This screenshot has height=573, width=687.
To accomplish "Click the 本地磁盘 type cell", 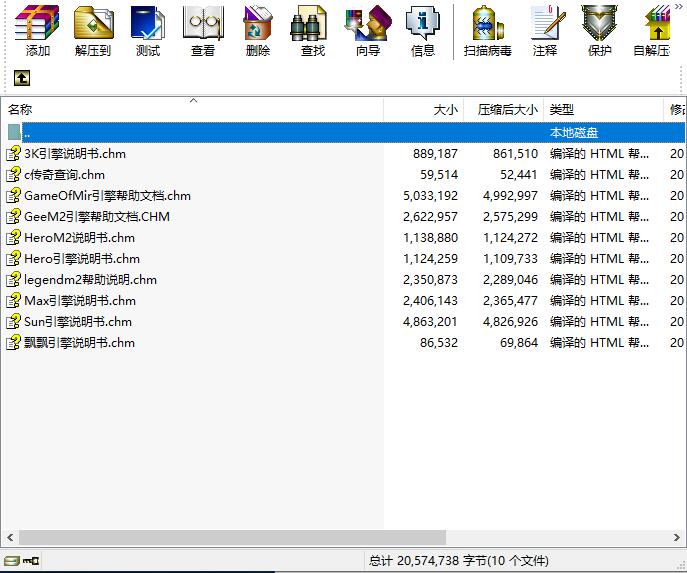I will tap(574, 132).
